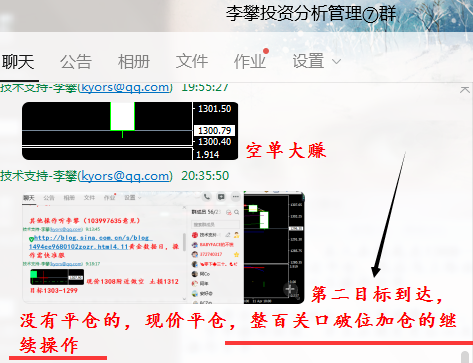Open the 相册 tab
This screenshot has height=363, width=473.
pos(134,62)
